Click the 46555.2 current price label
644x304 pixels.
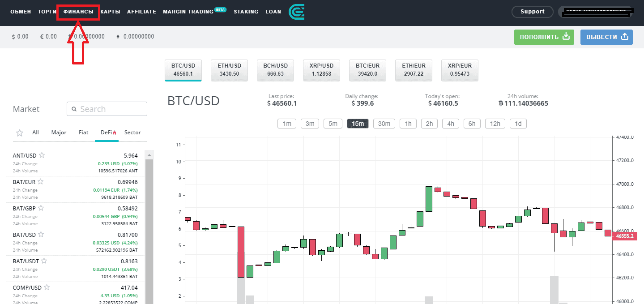click(624, 236)
